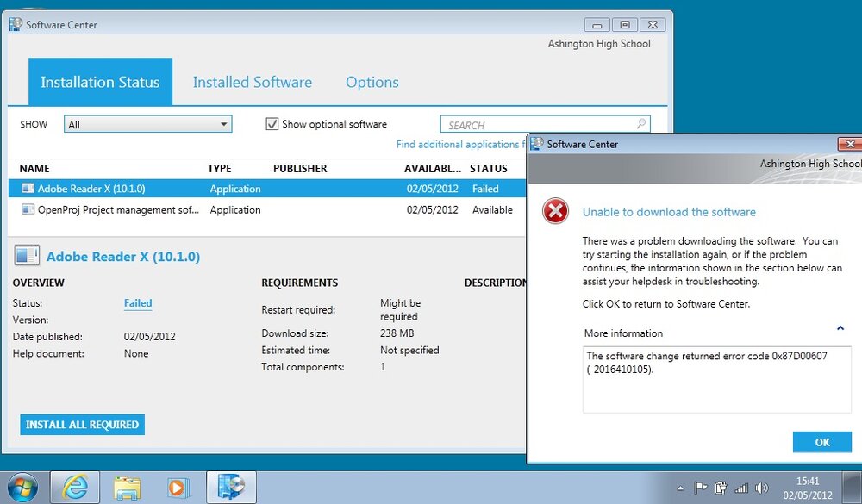The image size is (862, 504).
Task: Open the volume speaker tray icon
Action: [762, 488]
